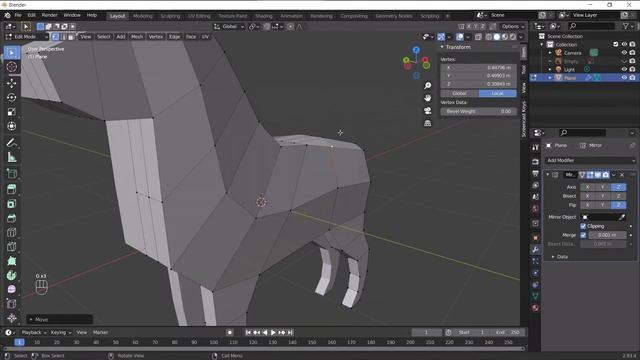
Task: Open the Material properties tab icon
Action: (536, 308)
